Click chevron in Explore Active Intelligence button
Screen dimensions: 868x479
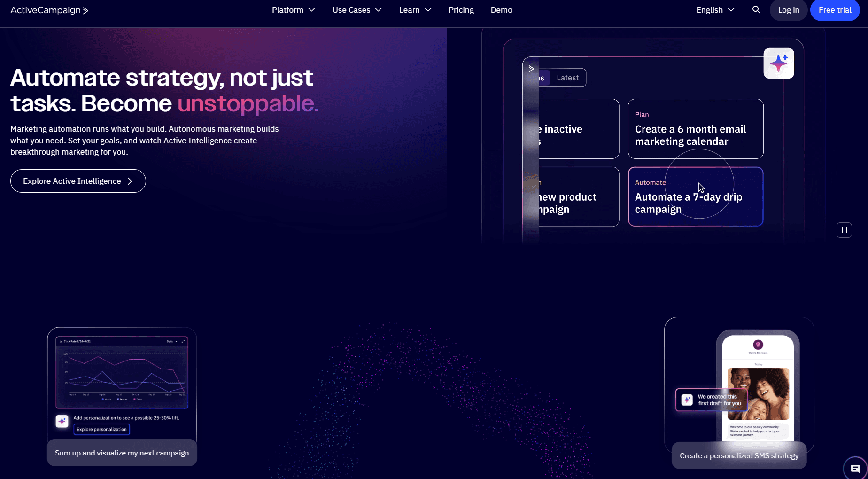tap(130, 181)
